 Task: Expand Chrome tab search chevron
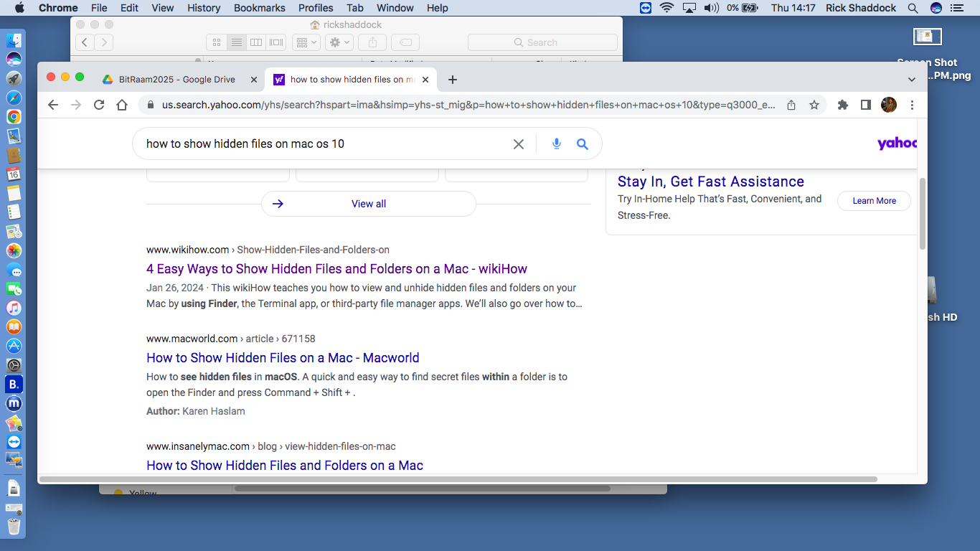[x=912, y=80]
